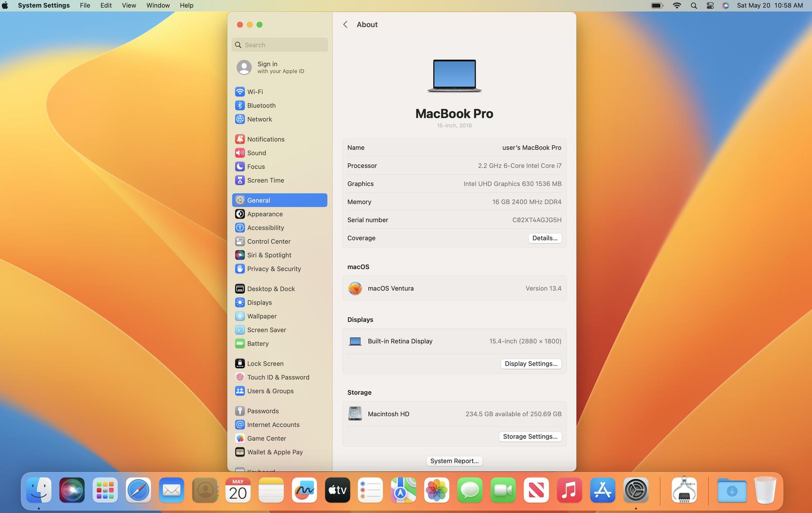Open Launchpad from the Dock
The image size is (812, 513).
[x=105, y=490]
